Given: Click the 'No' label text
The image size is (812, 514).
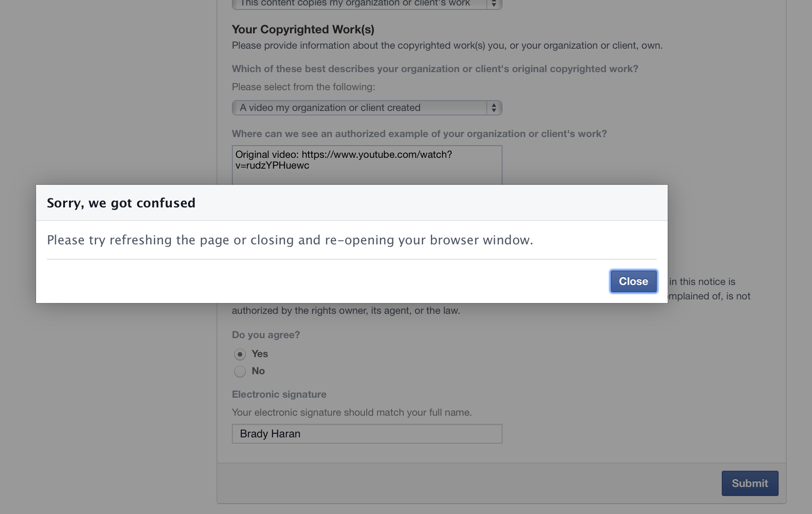Looking at the screenshot, I should point(258,371).
